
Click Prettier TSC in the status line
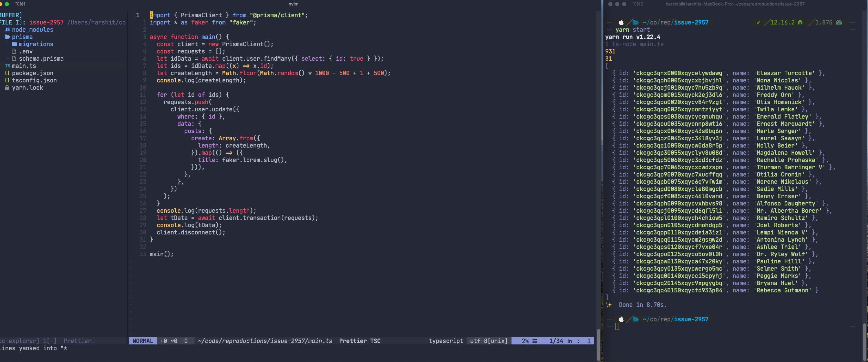pyautogui.click(x=360, y=341)
